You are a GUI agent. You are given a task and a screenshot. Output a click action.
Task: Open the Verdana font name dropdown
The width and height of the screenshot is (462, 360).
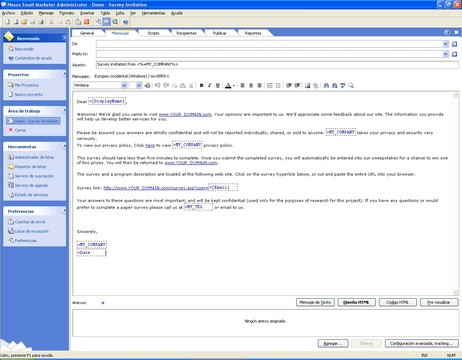(124, 86)
